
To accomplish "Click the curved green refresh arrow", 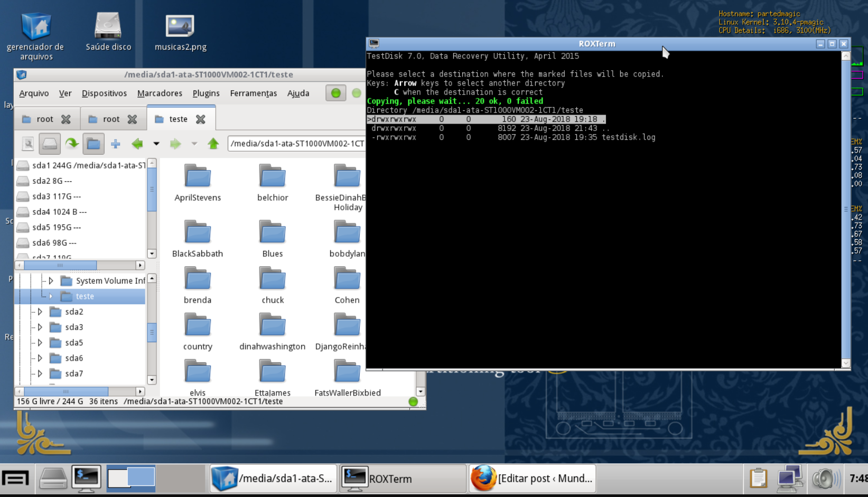I will click(72, 144).
